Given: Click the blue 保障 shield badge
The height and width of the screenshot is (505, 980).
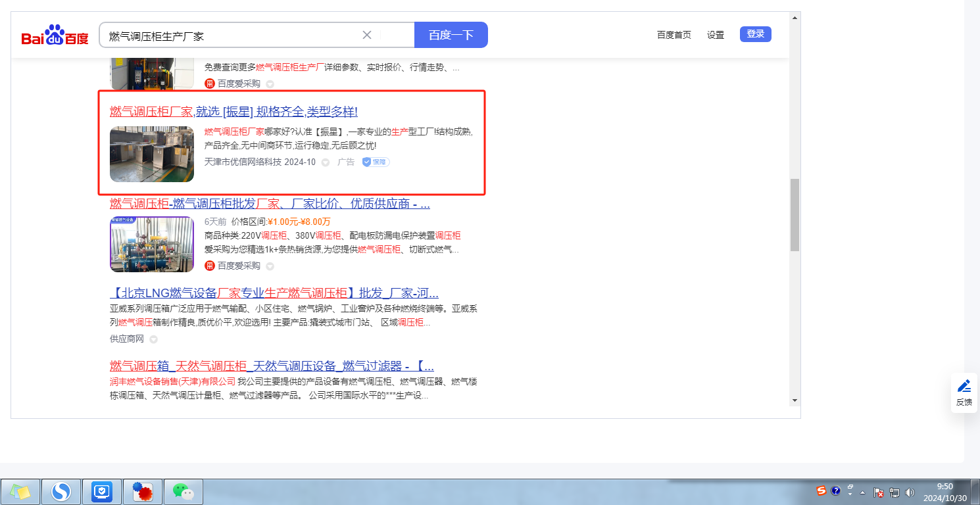Looking at the screenshot, I should [376, 162].
